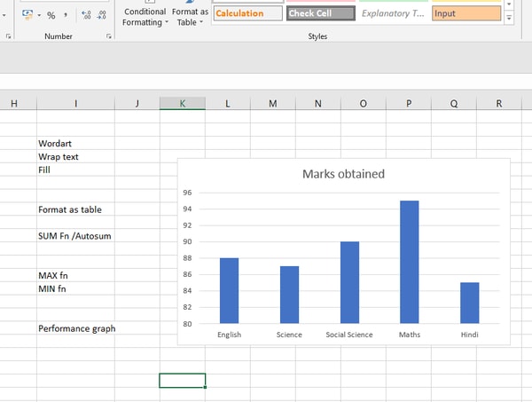This screenshot has width=532, height=402.
Task: Select column Q header
Action: point(454,104)
